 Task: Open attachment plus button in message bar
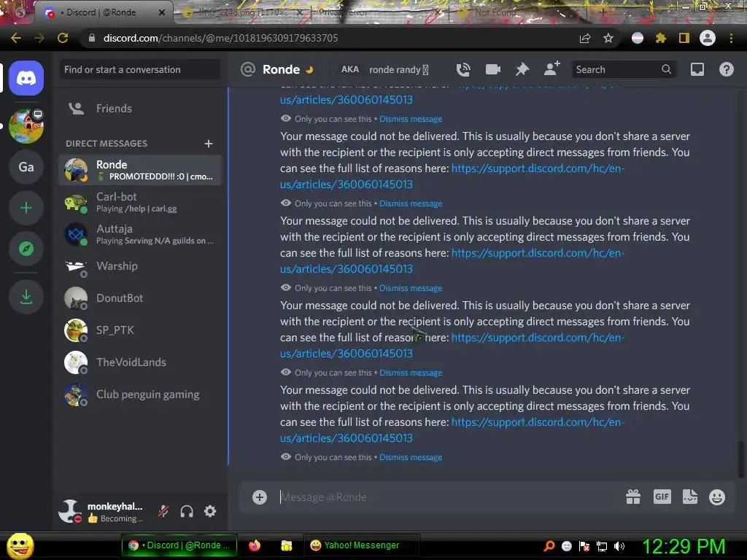pyautogui.click(x=260, y=497)
